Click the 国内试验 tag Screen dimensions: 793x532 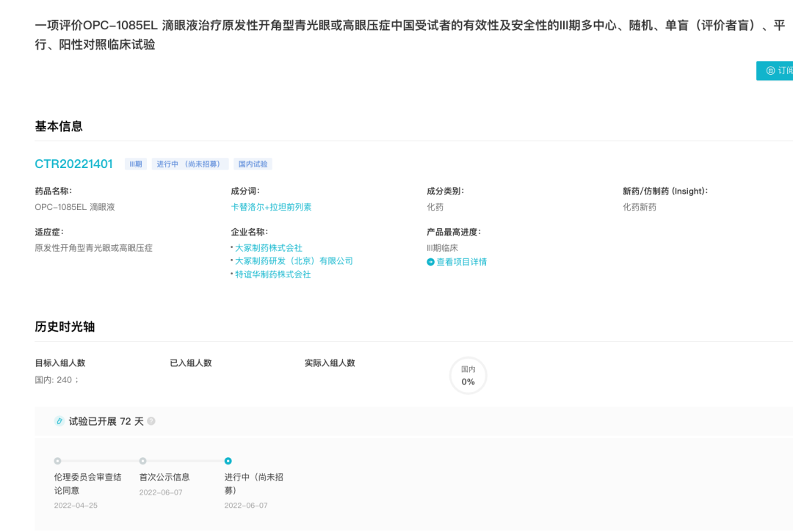pyautogui.click(x=253, y=164)
